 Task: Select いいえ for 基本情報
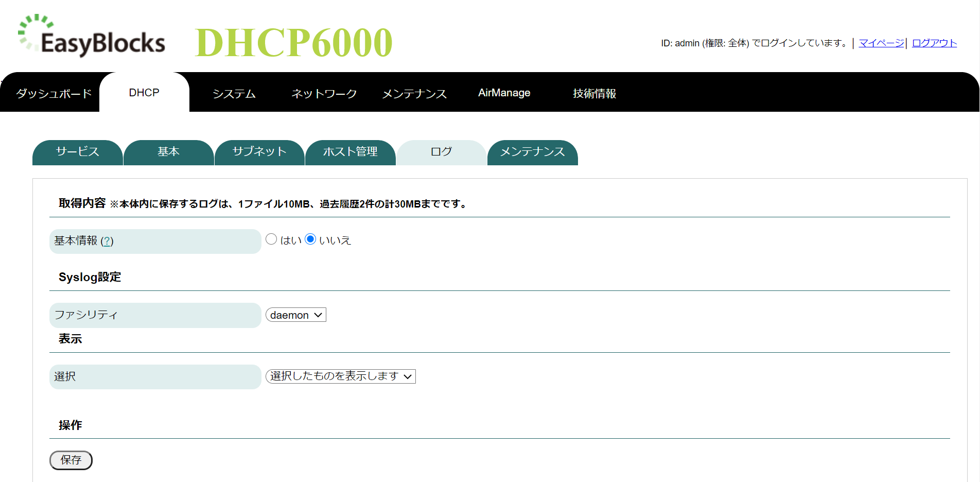(x=310, y=239)
